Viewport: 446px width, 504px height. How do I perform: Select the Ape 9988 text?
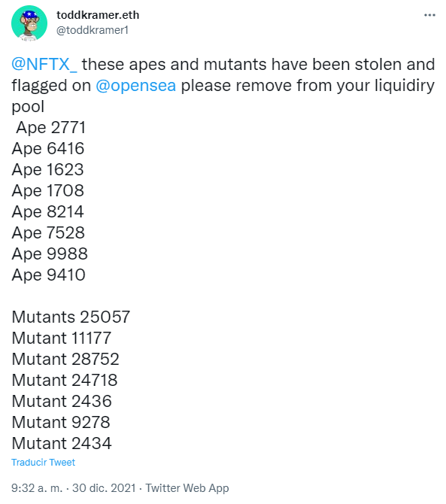pyautogui.click(x=50, y=254)
